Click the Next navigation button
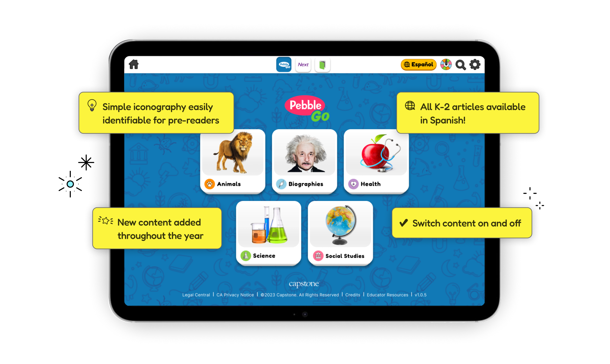Screen dimensions: 610x364 click(302, 65)
